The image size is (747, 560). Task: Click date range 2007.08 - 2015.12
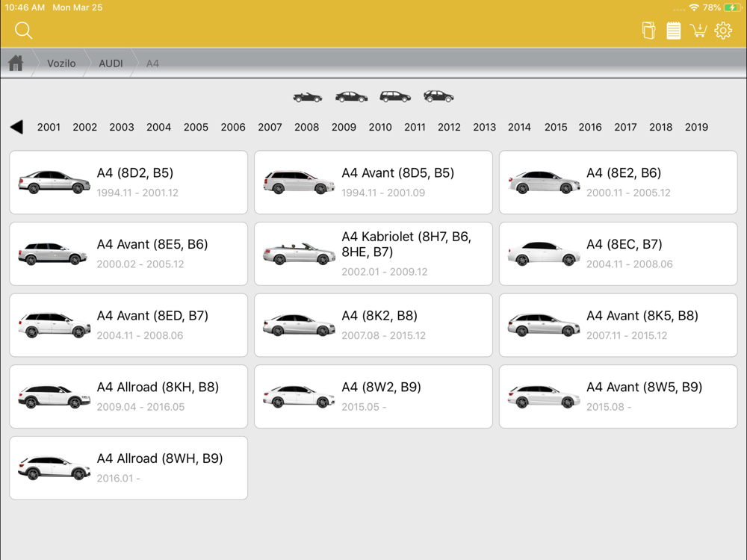383,336
